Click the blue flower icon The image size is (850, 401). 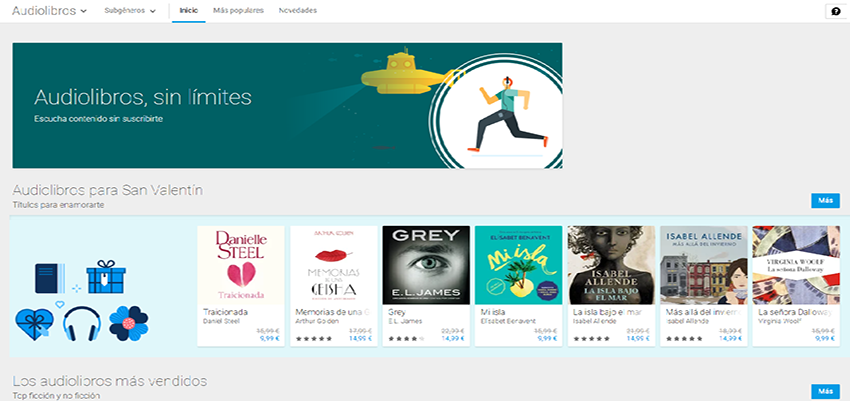(128, 323)
